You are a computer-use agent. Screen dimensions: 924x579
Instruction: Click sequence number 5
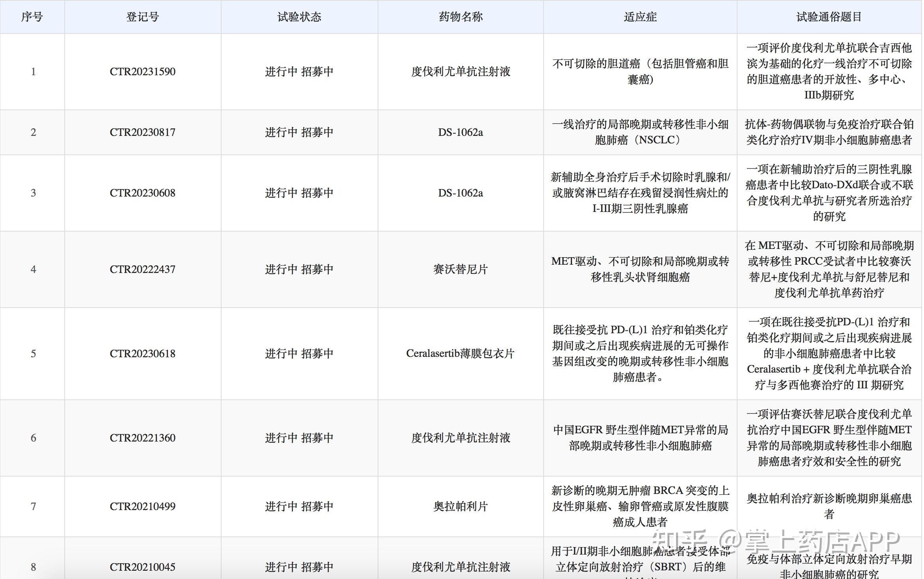pos(33,354)
